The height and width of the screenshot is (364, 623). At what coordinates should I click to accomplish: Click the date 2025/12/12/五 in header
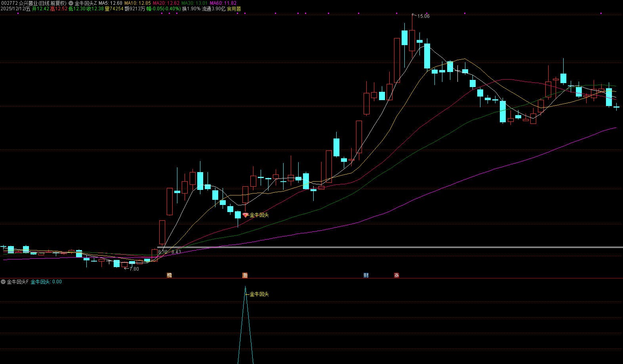tap(15, 9)
